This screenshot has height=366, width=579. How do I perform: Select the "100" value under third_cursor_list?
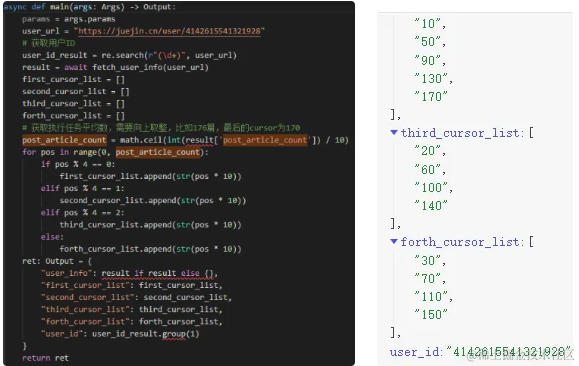coord(433,188)
